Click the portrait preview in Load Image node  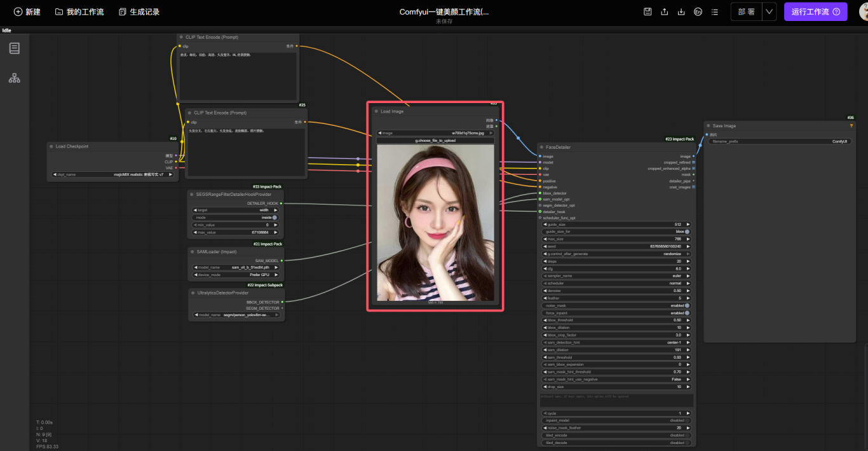(x=435, y=223)
